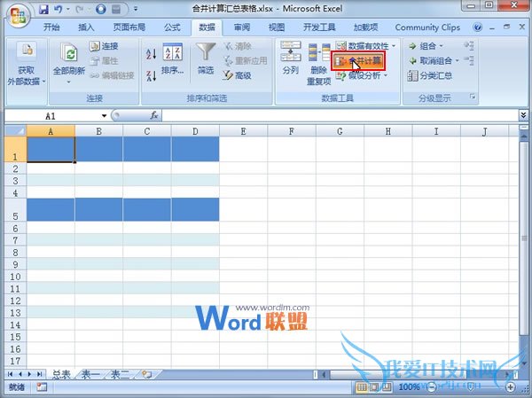Switch to Page Break Preview
The height and width of the screenshot is (398, 532).
coord(386,387)
